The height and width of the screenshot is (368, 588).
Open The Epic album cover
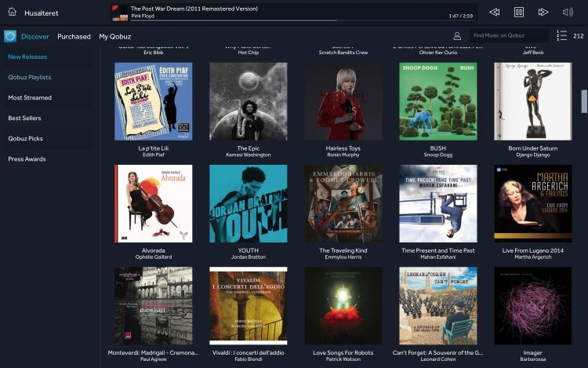coord(249,101)
